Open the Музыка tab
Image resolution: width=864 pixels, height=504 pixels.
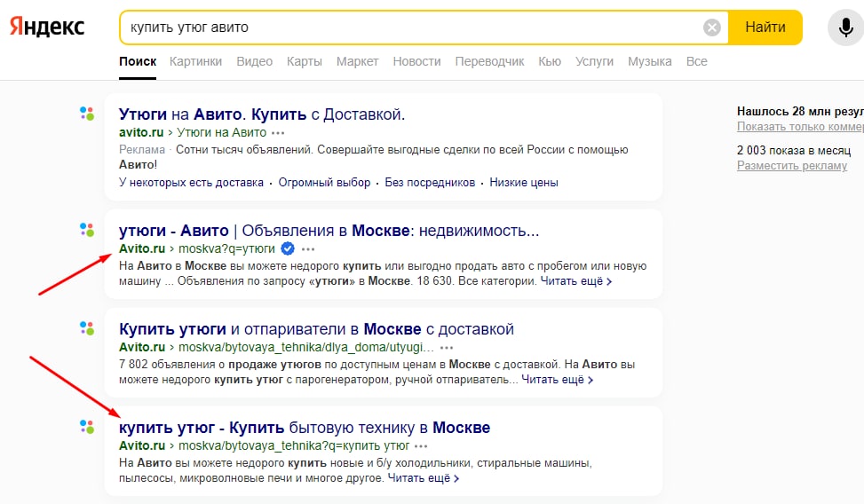650,61
